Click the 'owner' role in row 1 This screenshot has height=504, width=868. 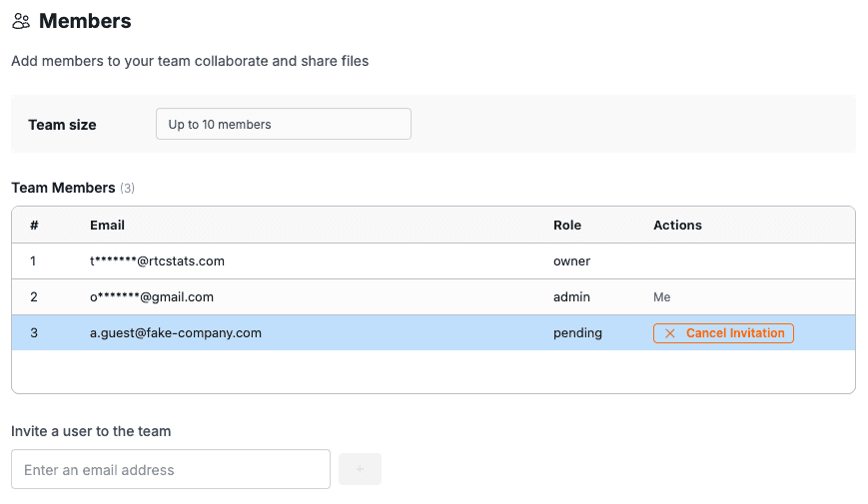[x=571, y=261]
